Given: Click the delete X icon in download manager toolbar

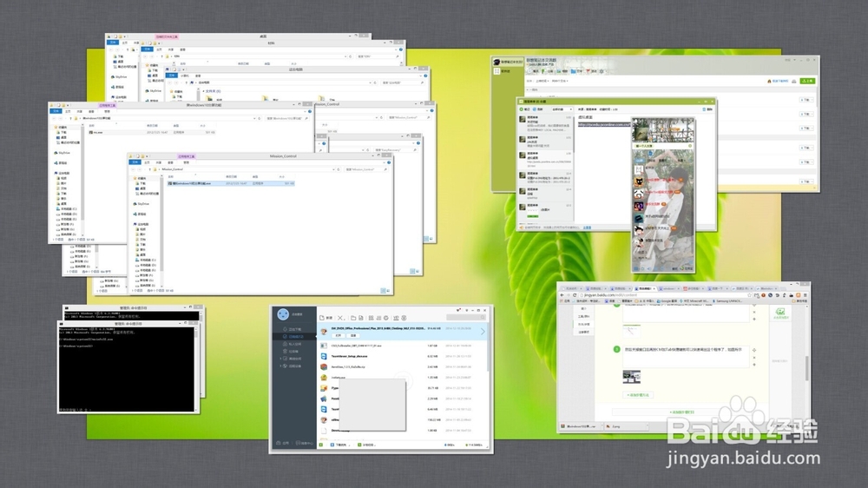Looking at the screenshot, I should [x=340, y=318].
